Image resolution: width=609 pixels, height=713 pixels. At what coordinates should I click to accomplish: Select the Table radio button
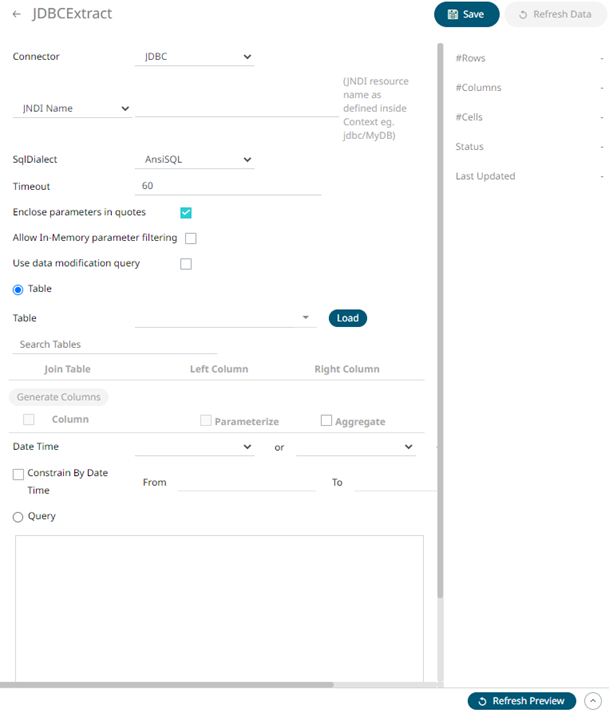click(x=18, y=289)
